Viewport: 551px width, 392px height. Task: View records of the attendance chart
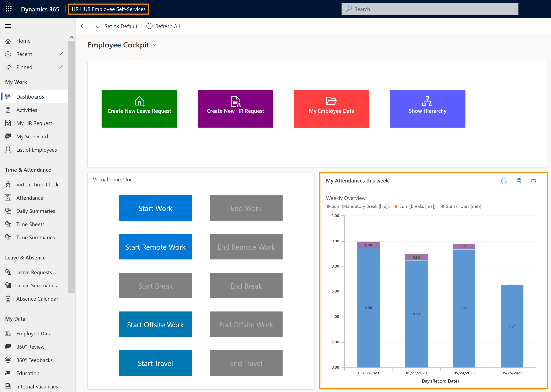tap(519, 181)
